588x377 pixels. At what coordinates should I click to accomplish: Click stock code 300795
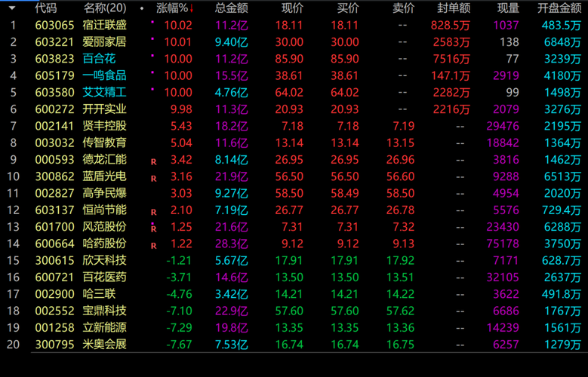[x=55, y=345]
